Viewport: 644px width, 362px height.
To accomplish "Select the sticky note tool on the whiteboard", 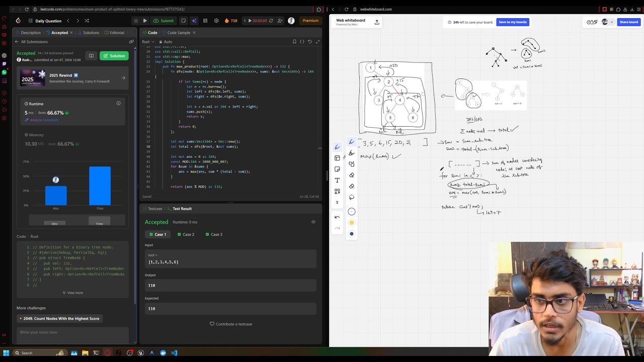I will [x=337, y=169].
